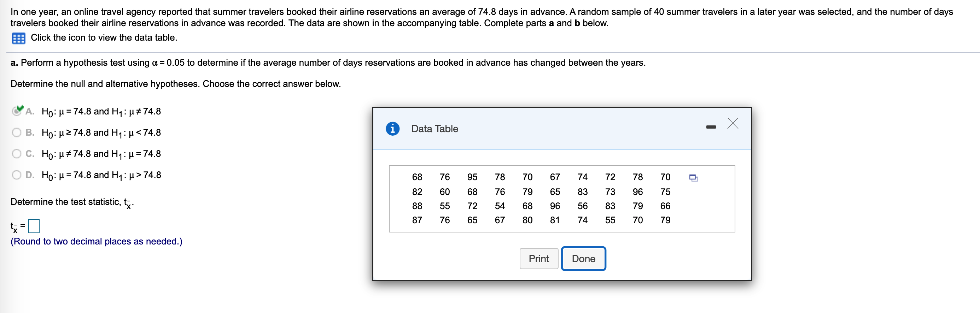Select answer option D (μ>74.8 alternative)
This screenshot has width=980, height=313.
click(16, 175)
